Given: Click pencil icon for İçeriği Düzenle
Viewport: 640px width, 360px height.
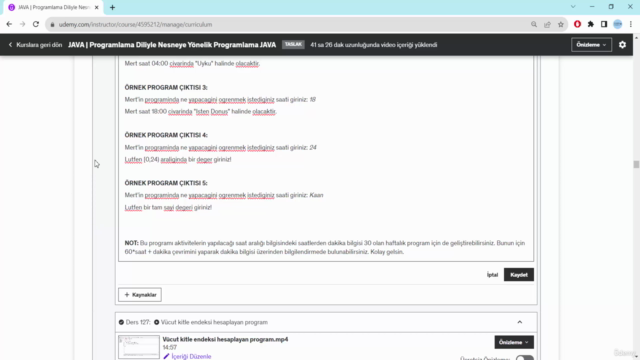Looking at the screenshot, I should point(166,356).
